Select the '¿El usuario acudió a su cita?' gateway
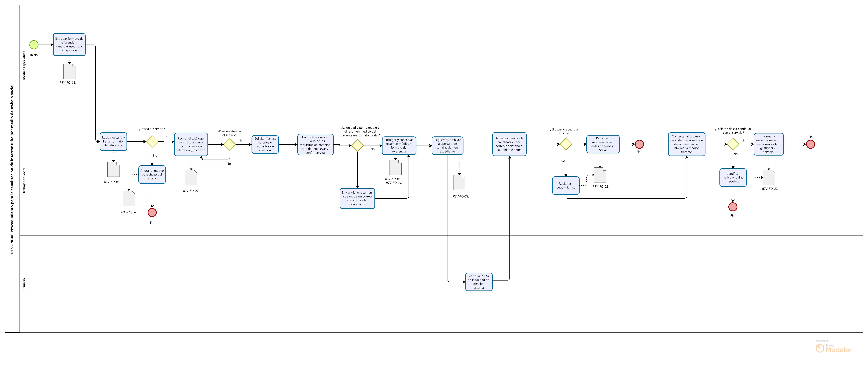868x376 pixels. (566, 144)
